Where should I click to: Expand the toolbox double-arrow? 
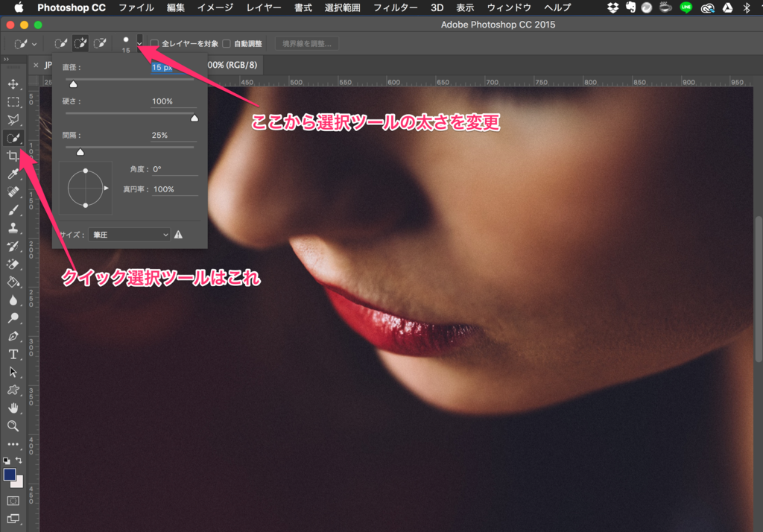[6, 60]
